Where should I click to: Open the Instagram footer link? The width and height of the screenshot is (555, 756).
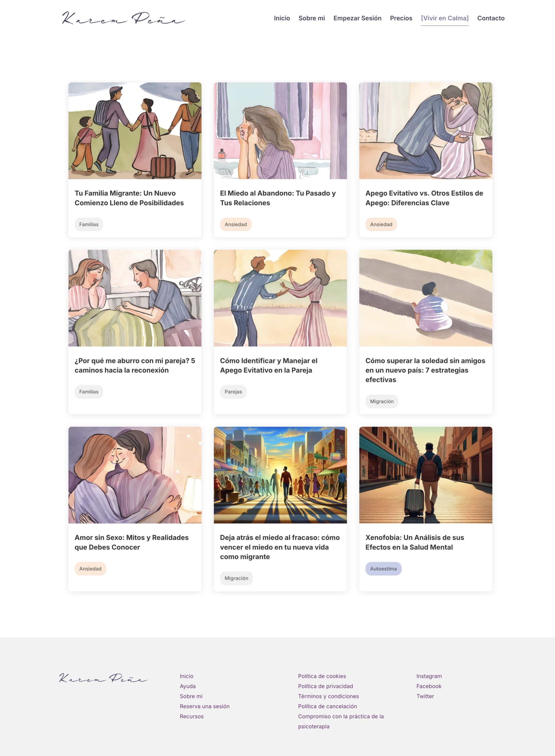(429, 676)
